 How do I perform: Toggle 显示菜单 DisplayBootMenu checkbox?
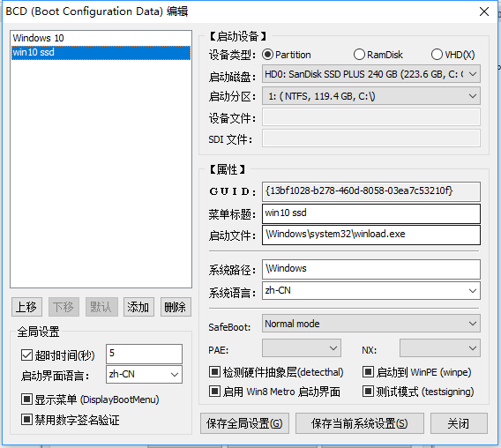click(x=26, y=399)
